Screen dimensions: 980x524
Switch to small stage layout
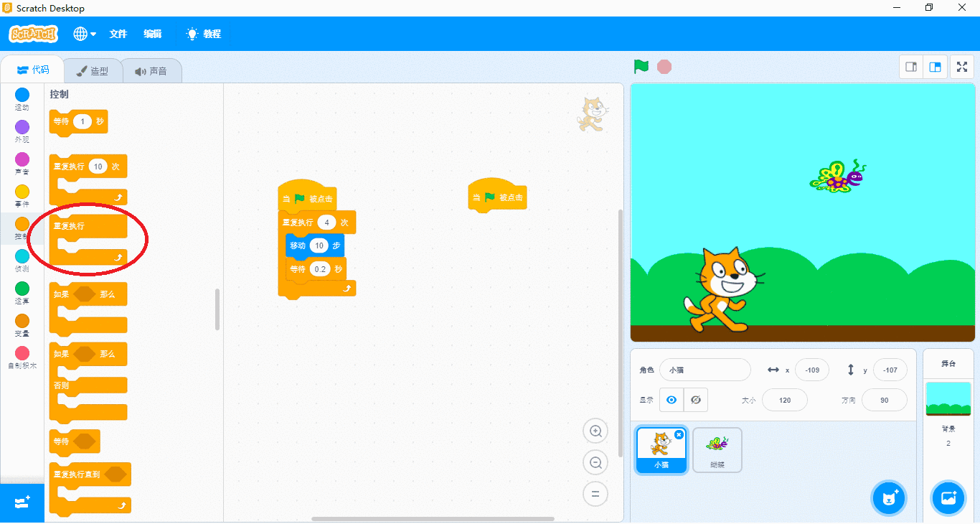911,67
